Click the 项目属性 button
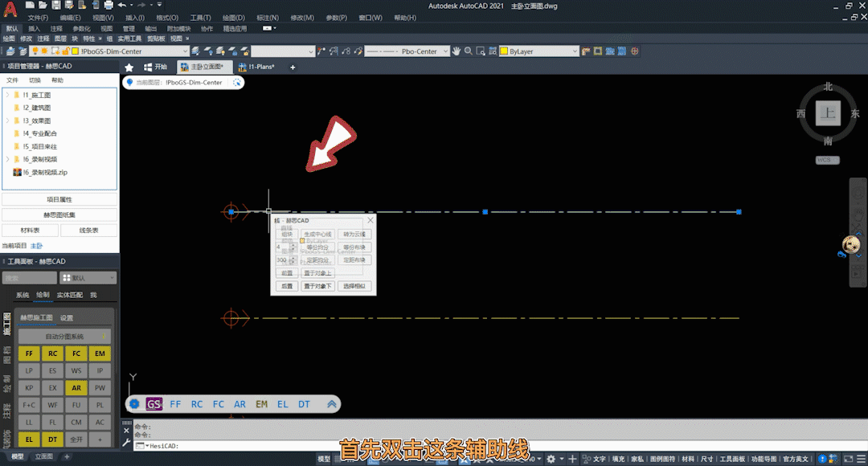868x466 pixels. pyautogui.click(x=59, y=199)
